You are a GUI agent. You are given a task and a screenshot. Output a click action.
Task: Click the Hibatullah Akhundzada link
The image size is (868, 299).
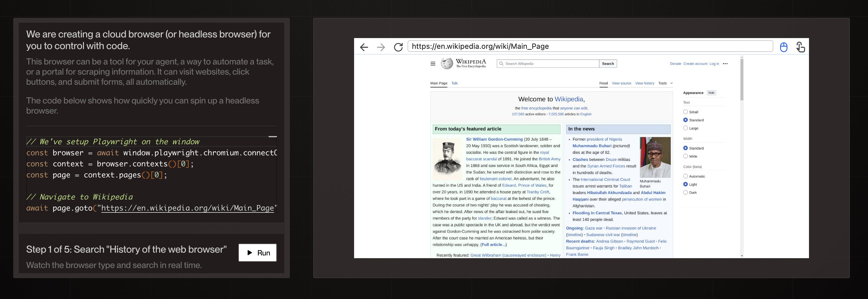coord(609,192)
